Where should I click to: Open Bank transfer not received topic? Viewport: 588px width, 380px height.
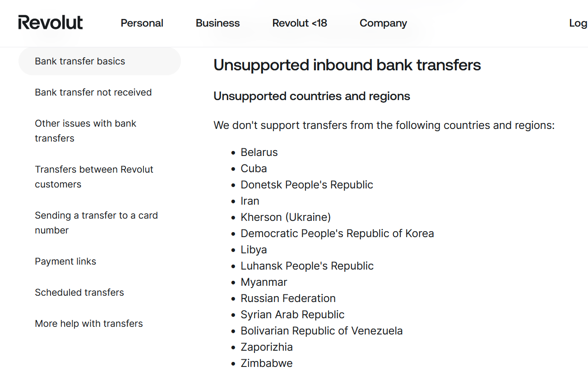pyautogui.click(x=93, y=92)
